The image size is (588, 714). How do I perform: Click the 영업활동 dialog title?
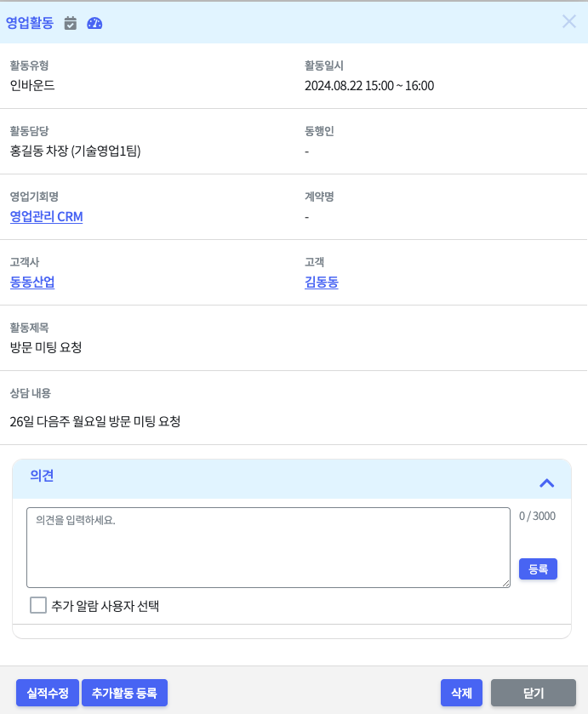pos(30,23)
